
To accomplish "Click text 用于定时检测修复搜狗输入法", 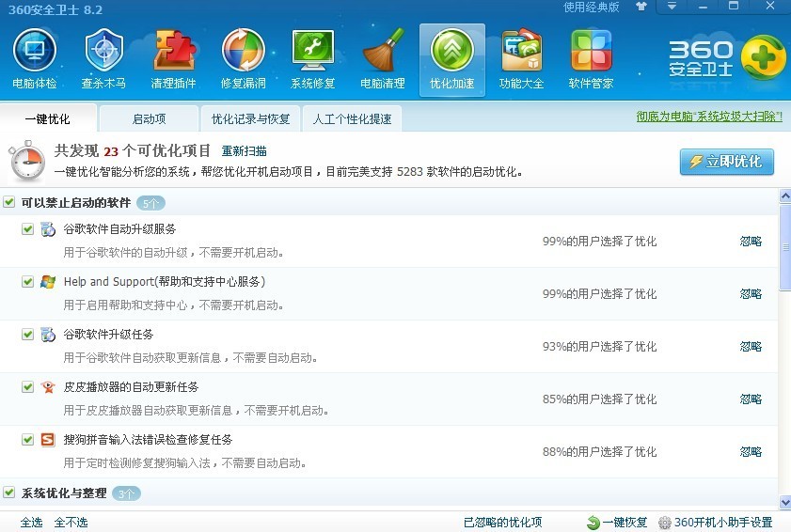I will [136, 463].
